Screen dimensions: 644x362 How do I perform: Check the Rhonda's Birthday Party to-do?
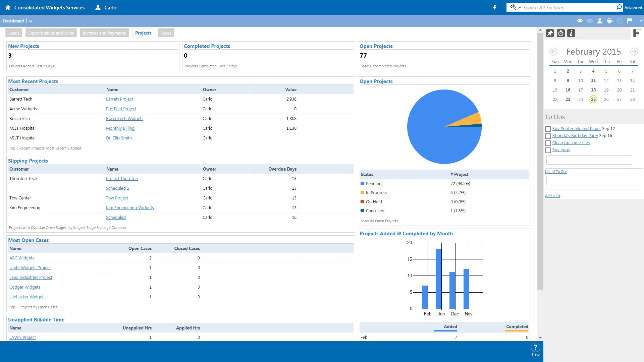click(x=548, y=136)
